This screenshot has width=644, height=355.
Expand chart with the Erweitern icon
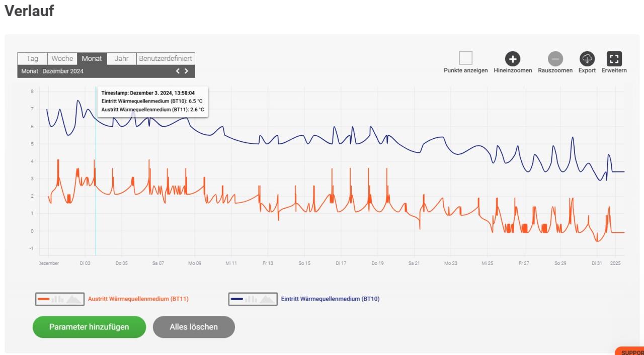614,59
